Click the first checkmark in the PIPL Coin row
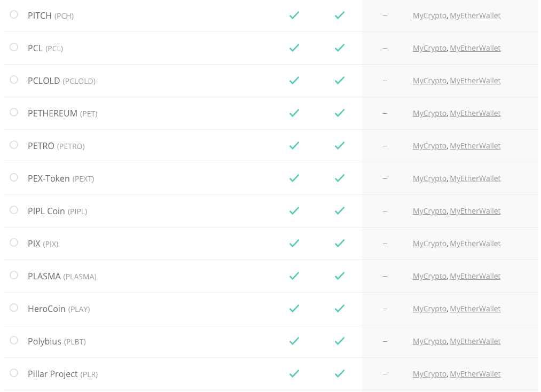This screenshot has width=541, height=392. (x=294, y=211)
